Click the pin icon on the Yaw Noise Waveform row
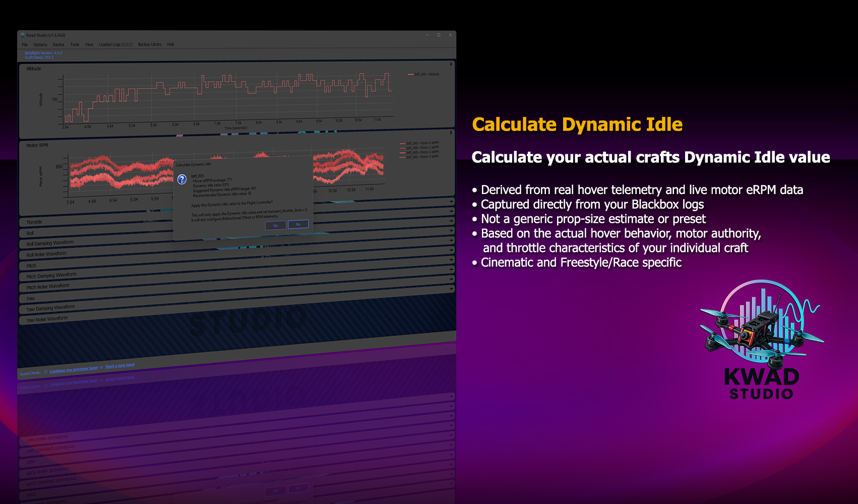Viewport: 858px width, 504px height. [x=452, y=289]
